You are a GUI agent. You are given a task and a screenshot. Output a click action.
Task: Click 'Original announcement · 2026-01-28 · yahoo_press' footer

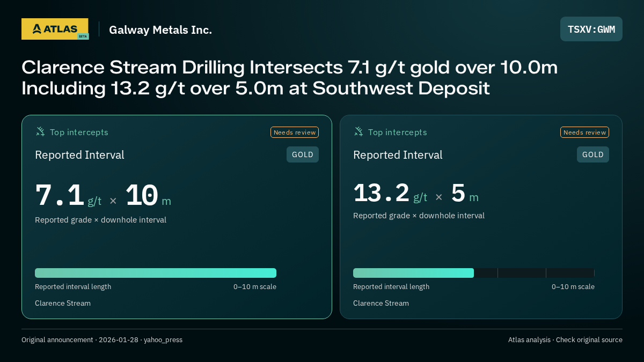(102, 339)
